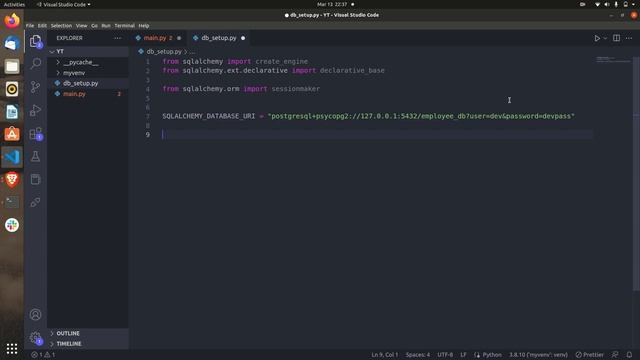Click UTF-8 encoding in status bar
The height and width of the screenshot is (360, 640).
coord(445,355)
